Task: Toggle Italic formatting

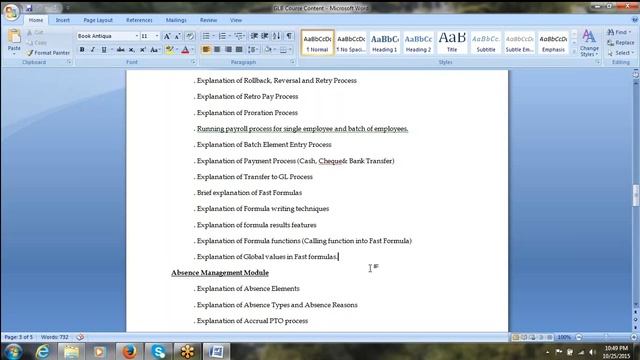Action: click(x=93, y=50)
